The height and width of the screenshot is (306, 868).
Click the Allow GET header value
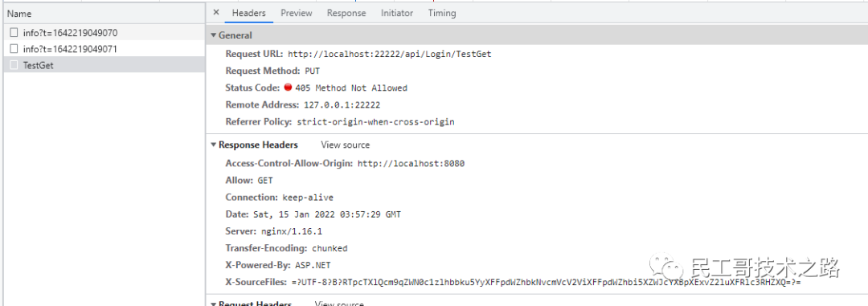pos(265,181)
